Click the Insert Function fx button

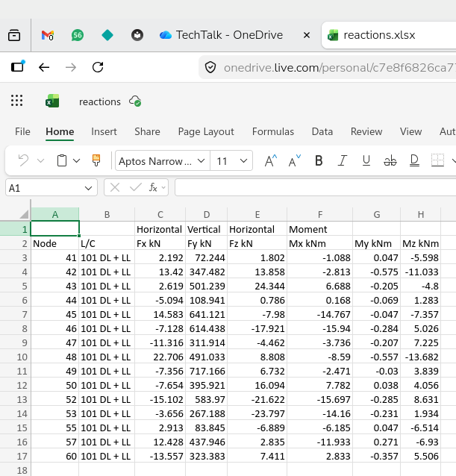(153, 187)
